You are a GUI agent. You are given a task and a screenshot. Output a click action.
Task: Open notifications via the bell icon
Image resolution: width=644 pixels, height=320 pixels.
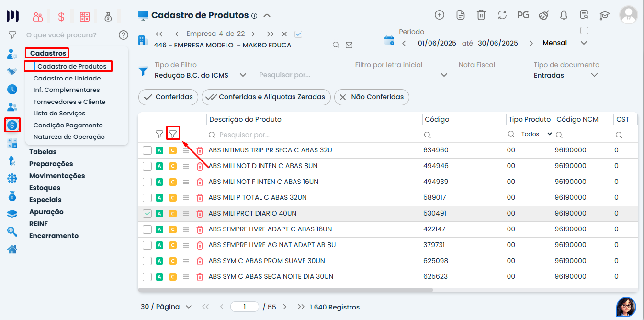pyautogui.click(x=564, y=15)
